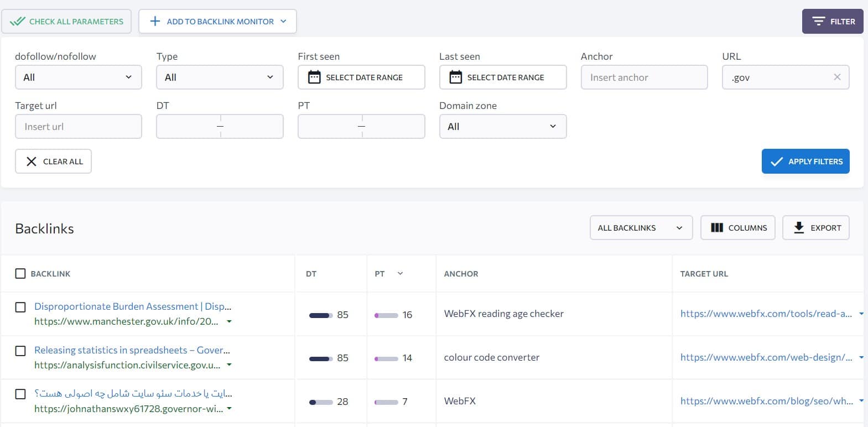The height and width of the screenshot is (427, 868).
Task: Sort by PT column arrow
Action: click(x=400, y=274)
